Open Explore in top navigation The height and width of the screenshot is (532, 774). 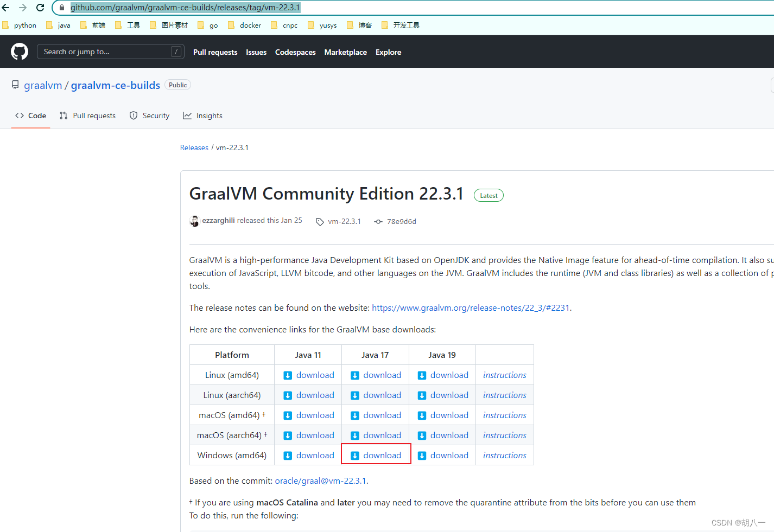pos(389,52)
